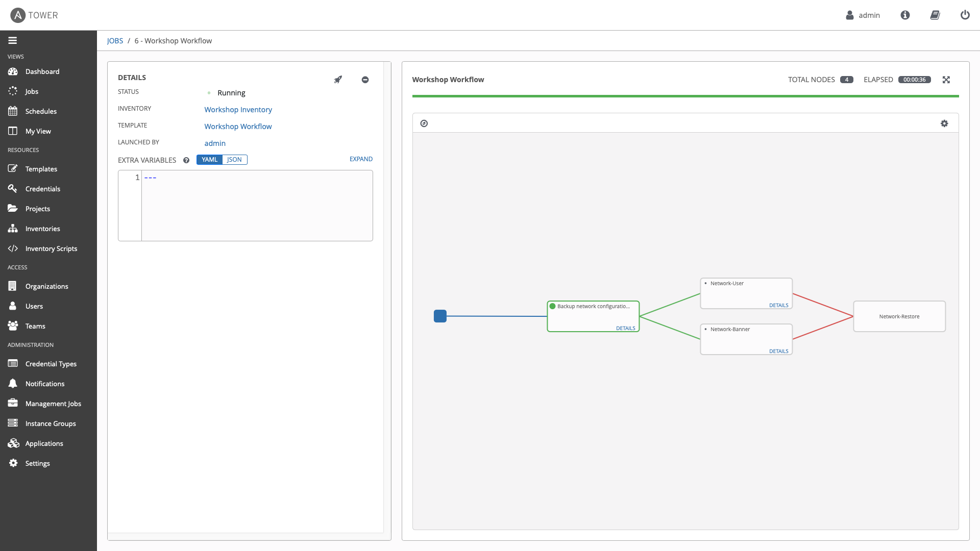This screenshot has height=551, width=980.
Task: Click the green workflow progress bar
Action: 685,96
